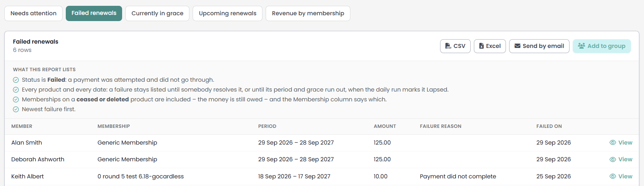644x186 pixels.
Task: Click the '6 rows' count label
Action: point(22,50)
